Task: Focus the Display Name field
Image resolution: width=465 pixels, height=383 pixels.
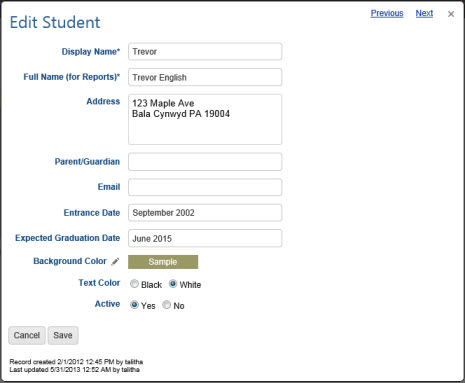Action: [x=205, y=52]
